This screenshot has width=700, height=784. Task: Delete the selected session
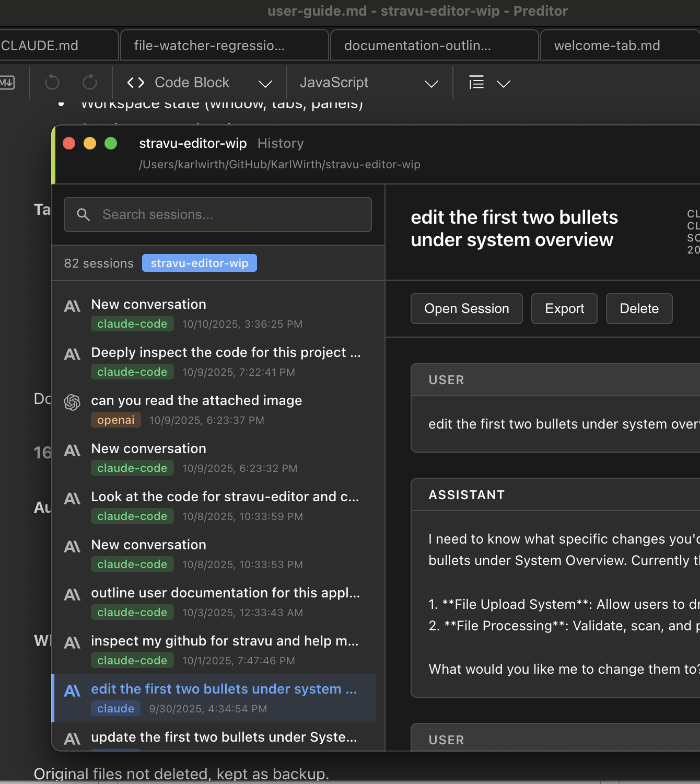[x=639, y=308]
